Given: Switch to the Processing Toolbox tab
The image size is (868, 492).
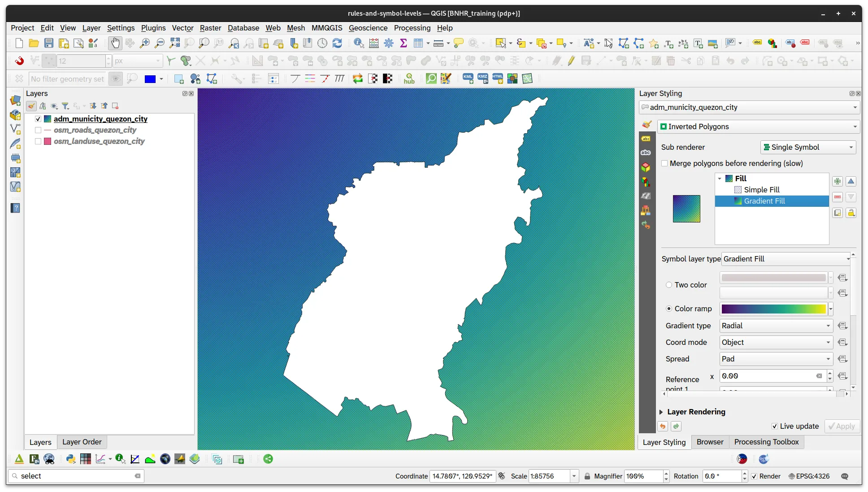Looking at the screenshot, I should (766, 442).
